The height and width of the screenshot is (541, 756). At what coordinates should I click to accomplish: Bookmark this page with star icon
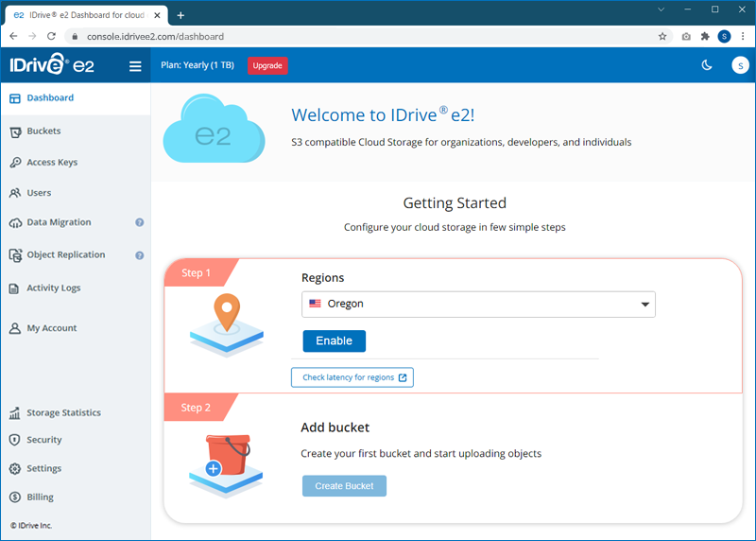tap(662, 36)
